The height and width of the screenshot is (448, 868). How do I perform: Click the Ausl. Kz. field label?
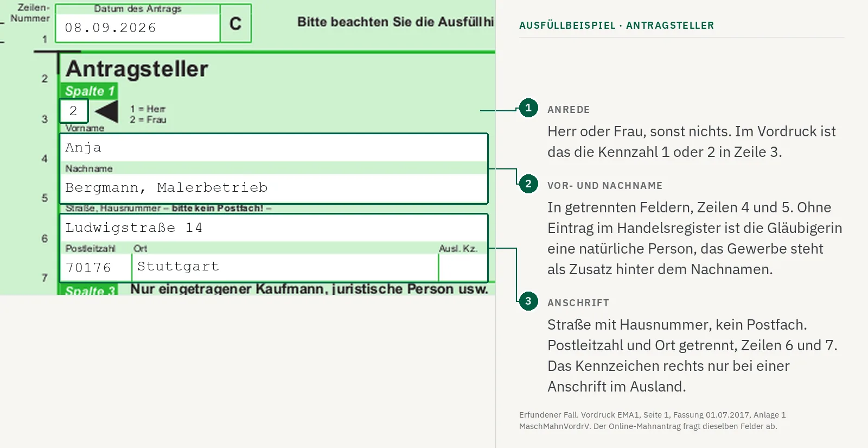458,249
